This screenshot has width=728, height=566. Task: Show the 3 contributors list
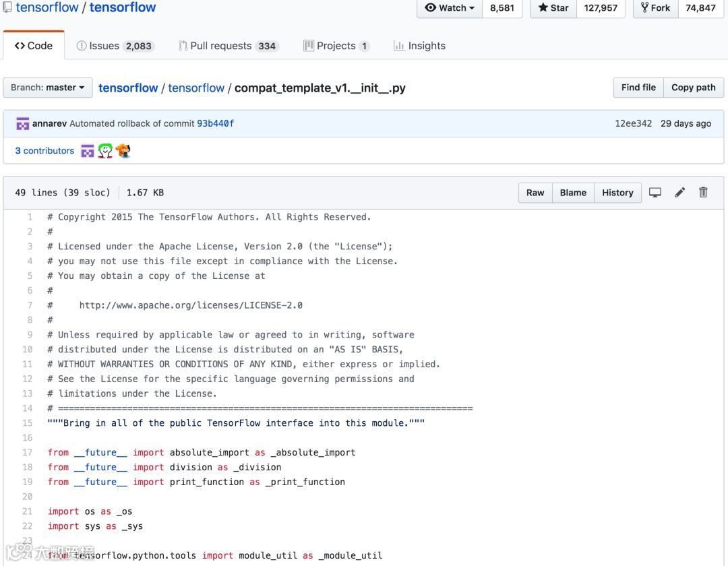click(x=44, y=151)
